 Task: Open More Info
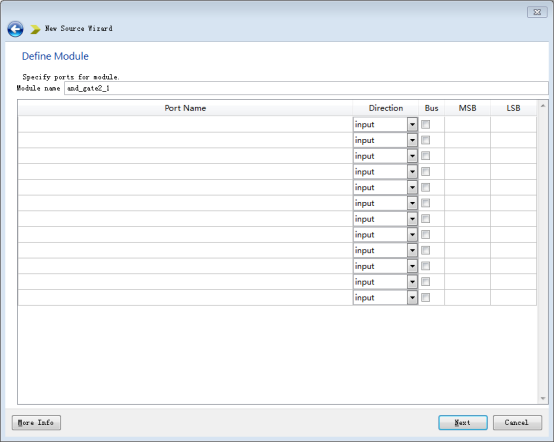pos(36,423)
